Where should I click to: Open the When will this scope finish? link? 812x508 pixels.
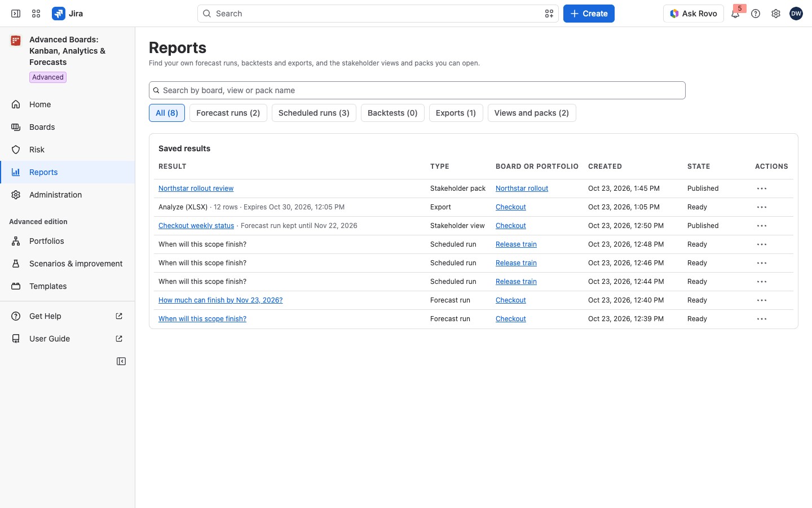[x=202, y=319]
